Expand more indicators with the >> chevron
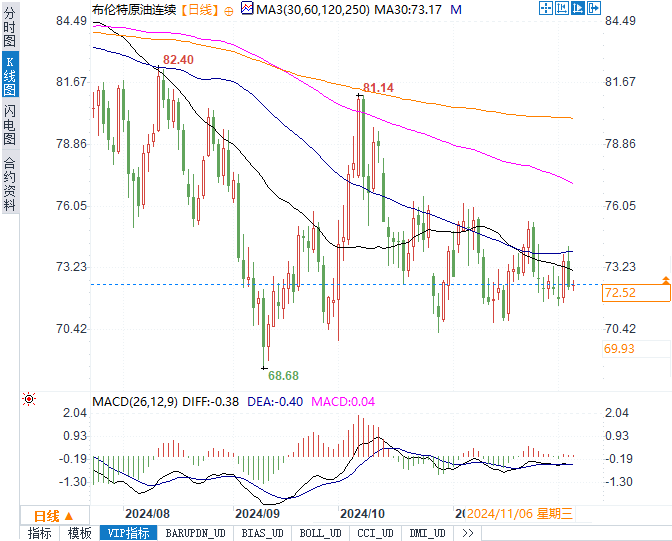 [x=468, y=533]
